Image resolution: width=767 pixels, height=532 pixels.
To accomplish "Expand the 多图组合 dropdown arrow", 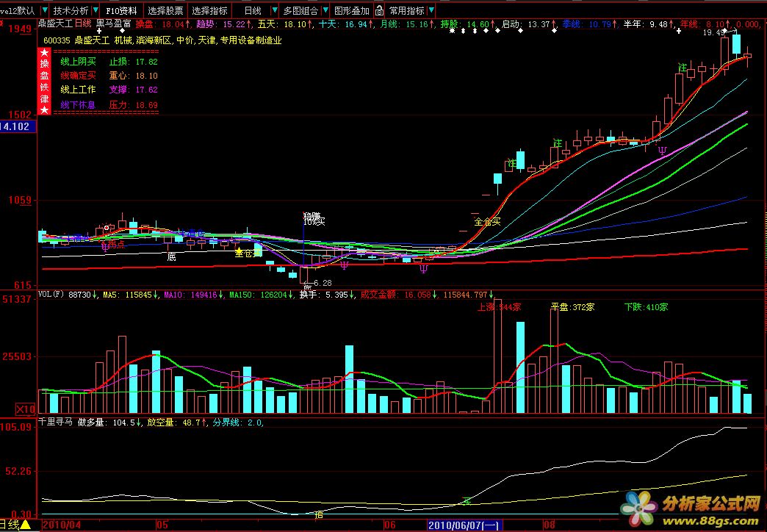I will pos(325,10).
